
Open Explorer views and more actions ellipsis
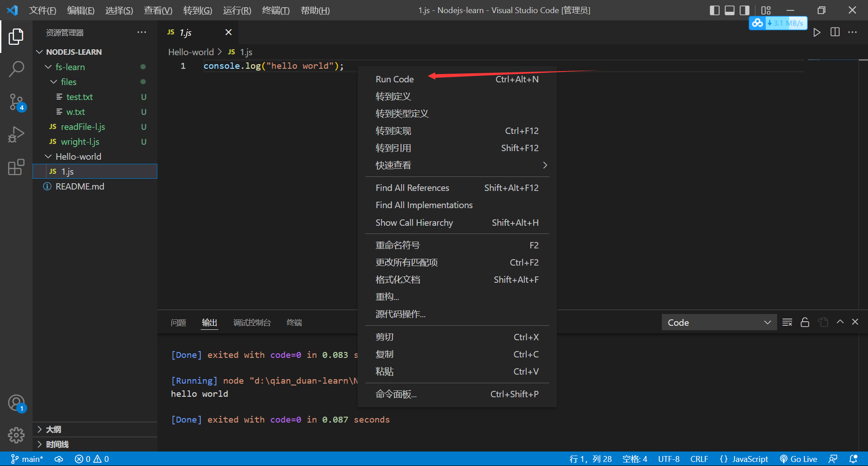[x=142, y=32]
